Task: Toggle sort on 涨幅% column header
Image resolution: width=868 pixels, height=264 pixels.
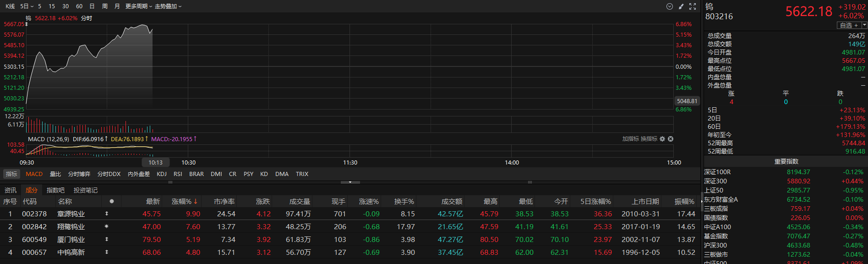Action: click(x=185, y=202)
